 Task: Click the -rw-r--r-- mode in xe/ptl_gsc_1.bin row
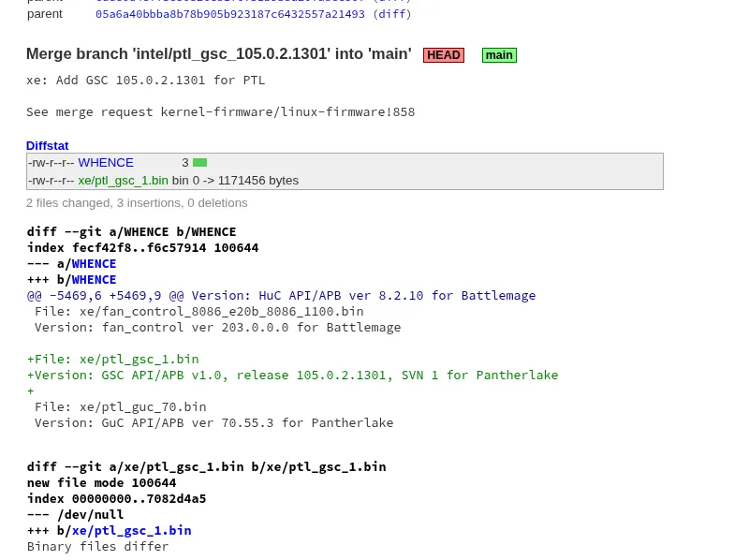(51, 181)
